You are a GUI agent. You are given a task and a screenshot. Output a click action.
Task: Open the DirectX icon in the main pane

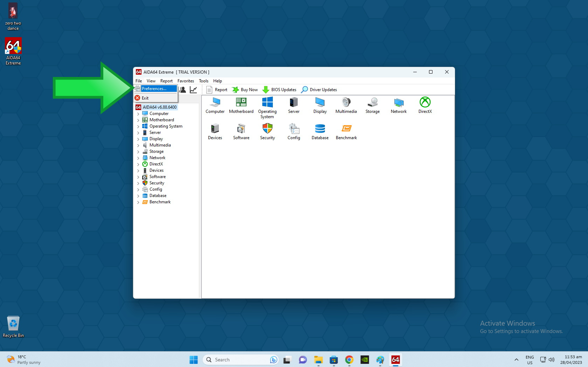[x=425, y=105]
